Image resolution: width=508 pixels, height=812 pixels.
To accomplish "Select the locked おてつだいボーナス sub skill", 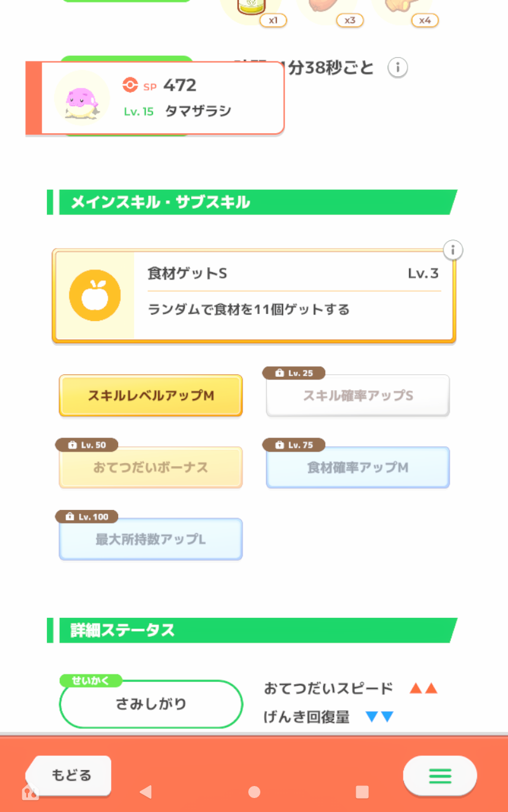I will (x=150, y=468).
